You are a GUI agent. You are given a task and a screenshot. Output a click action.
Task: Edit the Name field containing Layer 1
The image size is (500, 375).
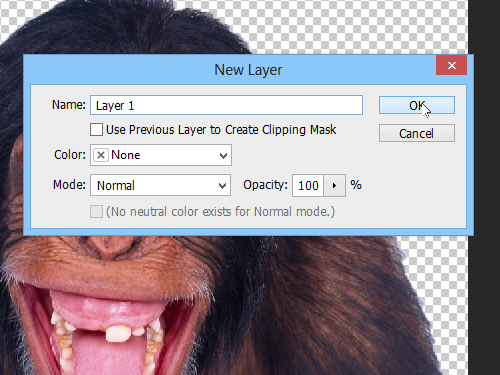pyautogui.click(x=226, y=105)
